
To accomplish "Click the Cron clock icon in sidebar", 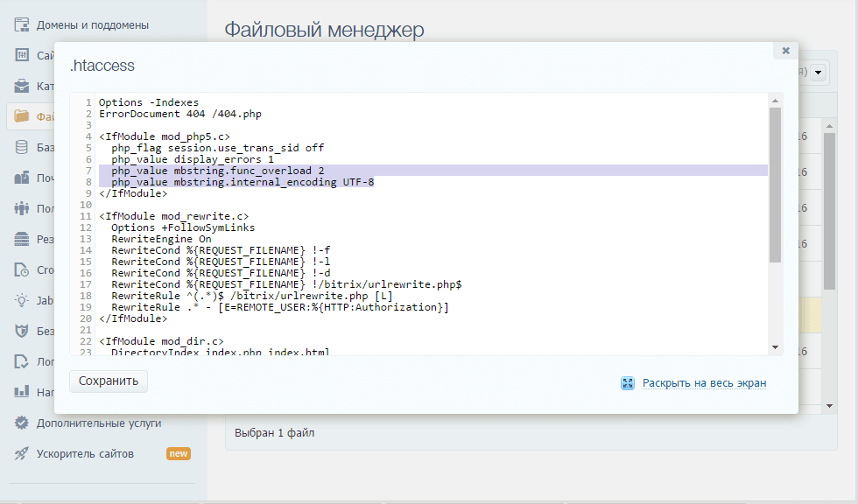I will [22, 269].
